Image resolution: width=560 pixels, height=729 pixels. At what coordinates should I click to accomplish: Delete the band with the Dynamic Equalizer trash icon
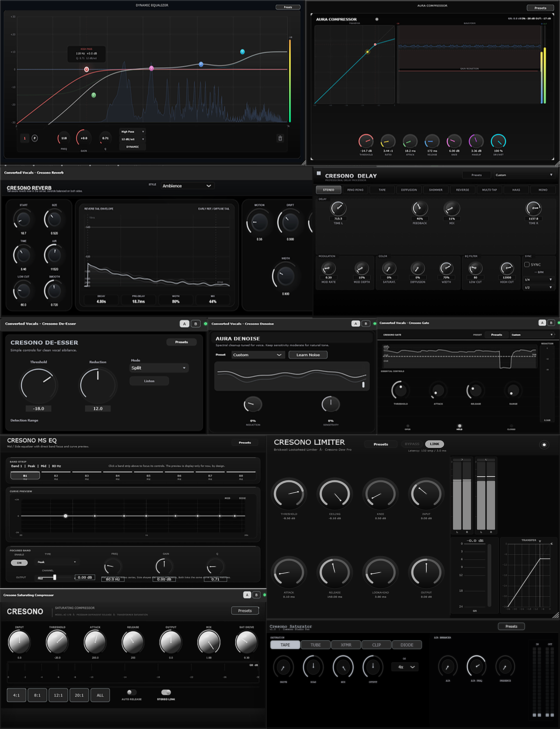point(280,138)
